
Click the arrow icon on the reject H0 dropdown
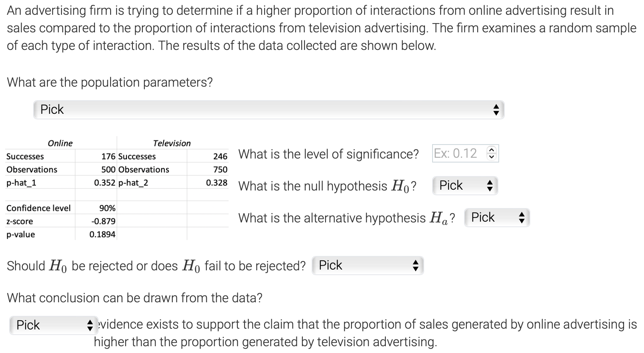click(x=416, y=265)
